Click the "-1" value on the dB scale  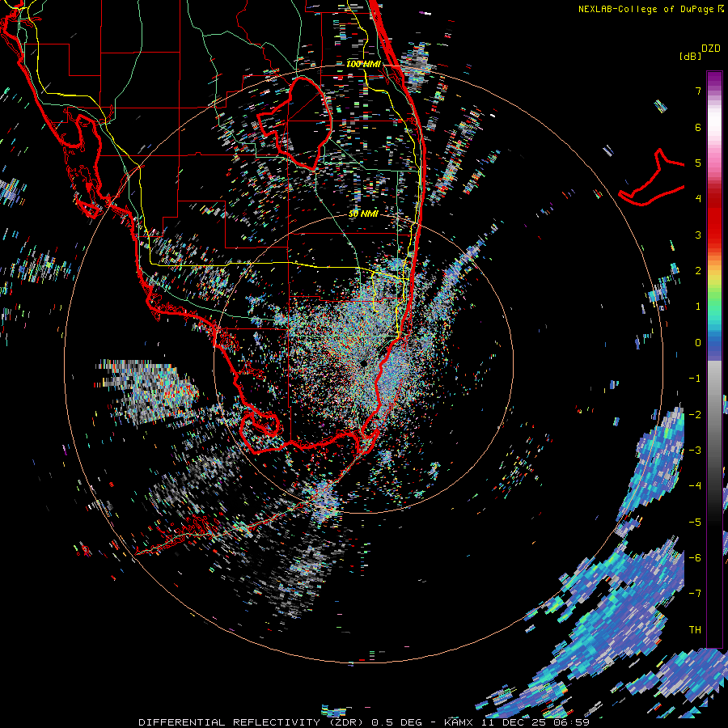point(695,379)
